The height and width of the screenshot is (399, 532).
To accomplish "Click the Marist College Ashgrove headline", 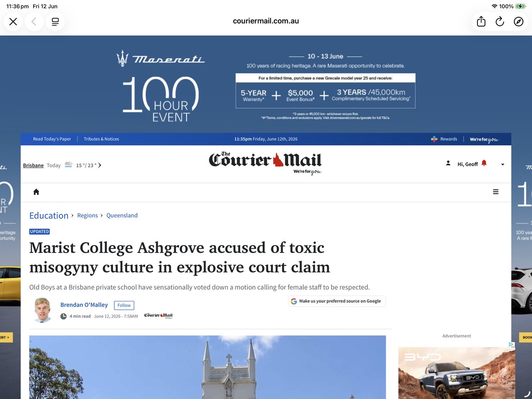I will pos(180,257).
